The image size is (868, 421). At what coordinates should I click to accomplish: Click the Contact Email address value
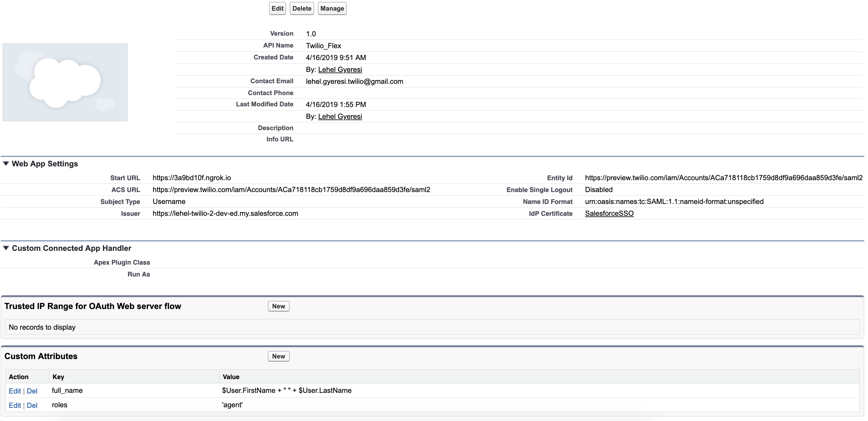tap(354, 82)
